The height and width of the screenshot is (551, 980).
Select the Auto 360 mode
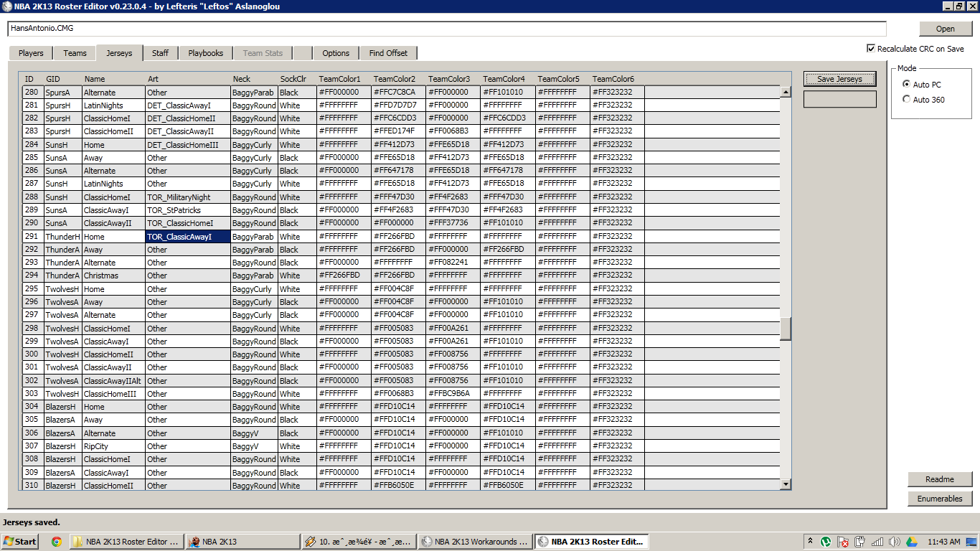point(907,99)
